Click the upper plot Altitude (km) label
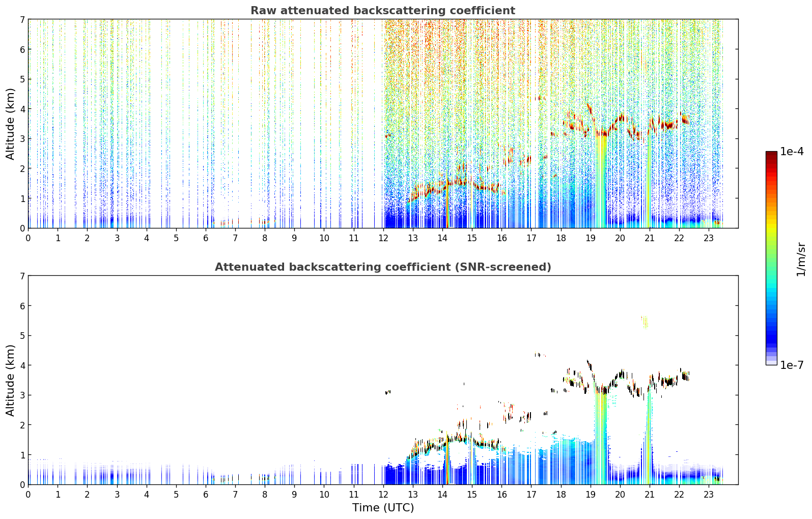The image size is (812, 519). (11, 124)
